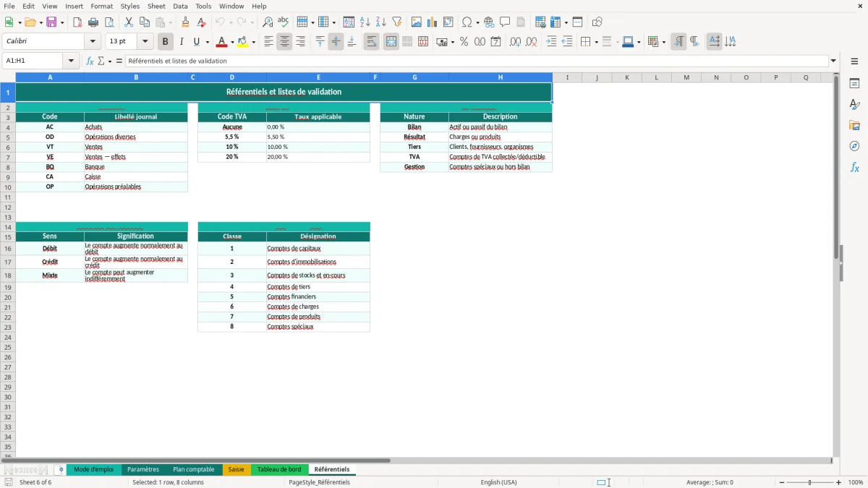Click the Save document icon
The height and width of the screenshot is (488, 868).
(51, 22)
